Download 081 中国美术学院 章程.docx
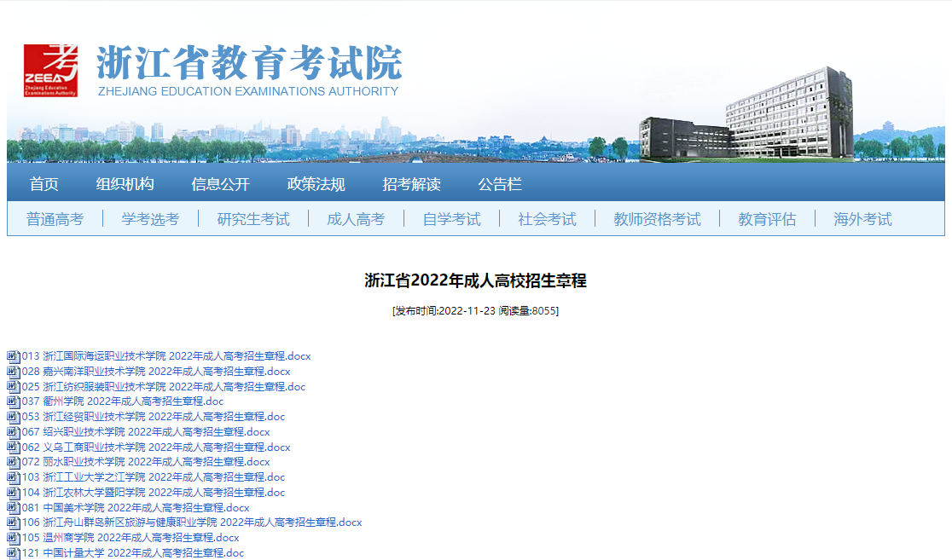This screenshot has width=952, height=560. pyautogui.click(x=136, y=507)
